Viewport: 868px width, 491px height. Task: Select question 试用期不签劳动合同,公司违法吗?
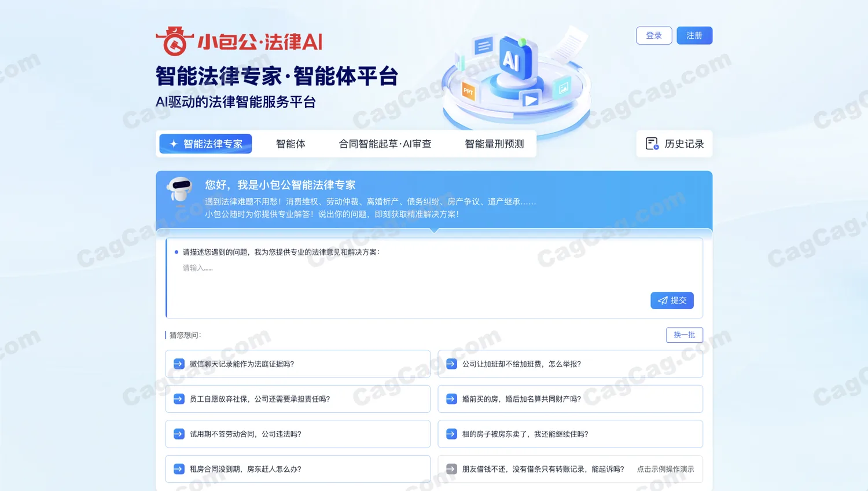click(x=298, y=434)
